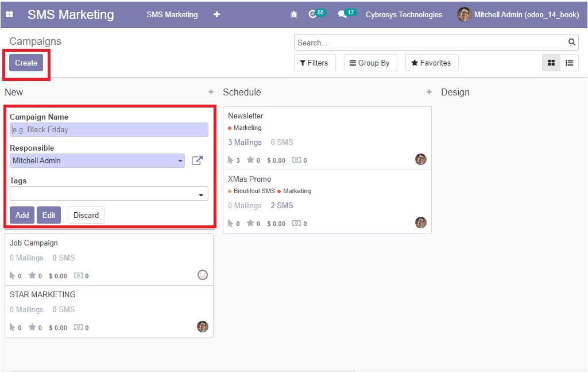Switch to list view icon
This screenshot has height=372, width=588.
(569, 63)
